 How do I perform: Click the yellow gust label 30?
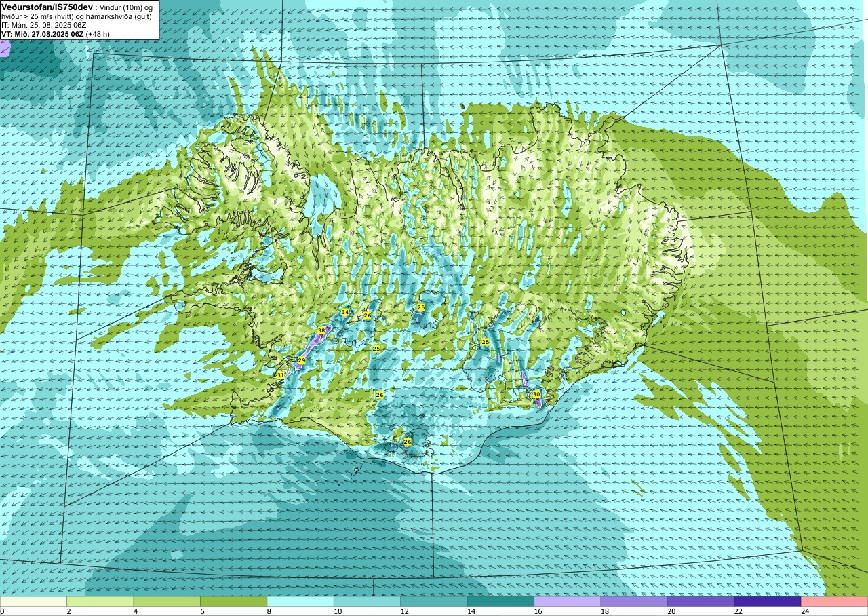(536, 394)
